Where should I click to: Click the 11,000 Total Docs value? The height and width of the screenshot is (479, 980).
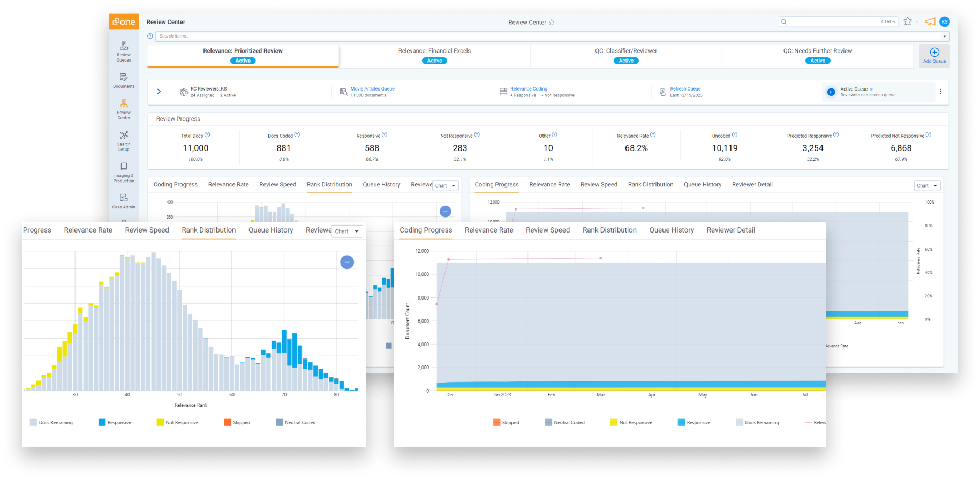click(x=195, y=148)
